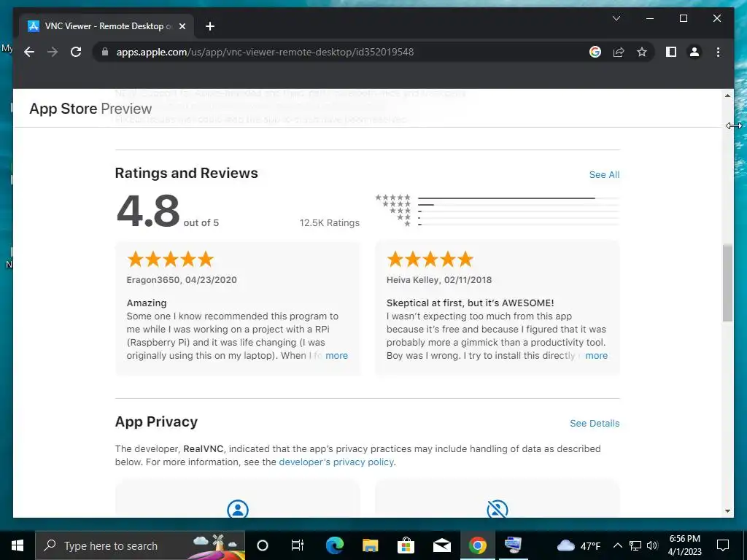This screenshot has height=560, width=747.
Task: Click 'Skeptical at first, but it's AWESOME!' title
Action: point(470,303)
